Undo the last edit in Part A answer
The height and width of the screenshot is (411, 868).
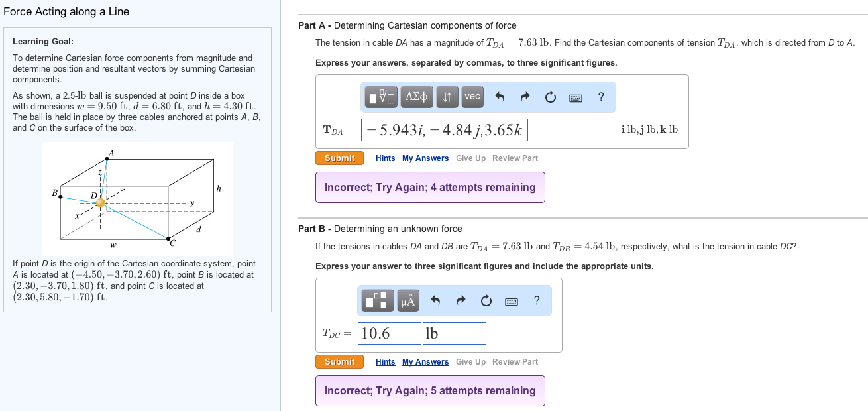click(x=498, y=97)
